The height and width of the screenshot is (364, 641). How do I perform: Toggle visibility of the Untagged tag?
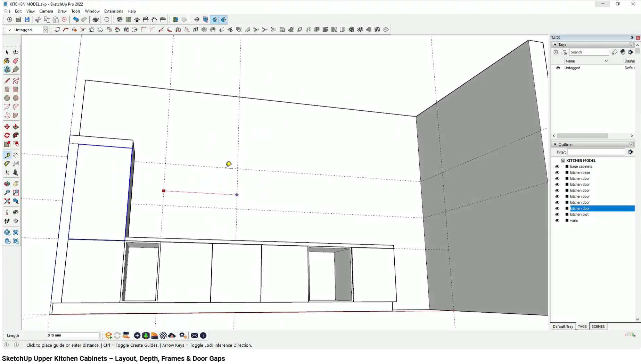tap(558, 68)
